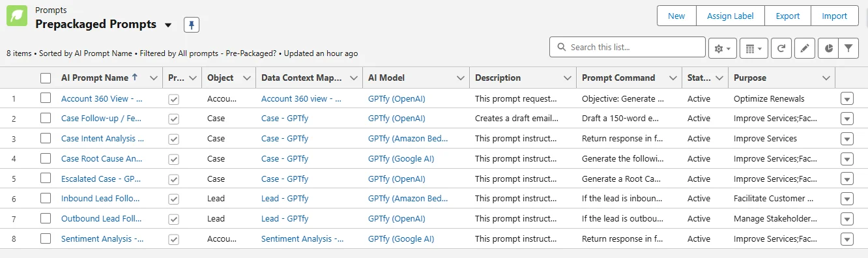Image resolution: width=868 pixels, height=258 pixels.
Task: Open row actions for Sentiment Analysis row
Action: [846, 239]
